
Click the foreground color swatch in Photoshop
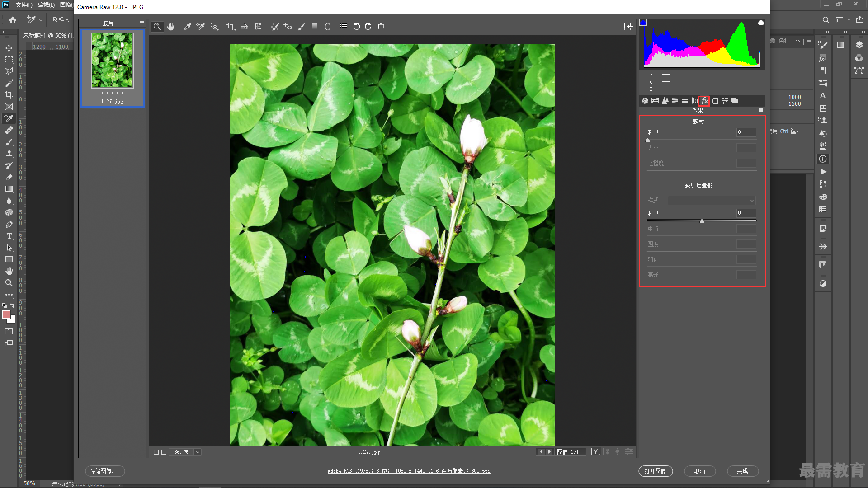[x=6, y=314]
